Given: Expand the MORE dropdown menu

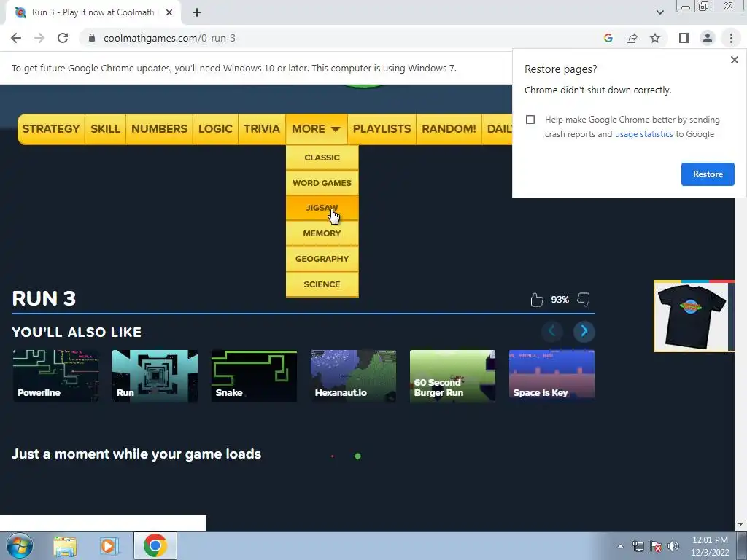Looking at the screenshot, I should [x=317, y=129].
